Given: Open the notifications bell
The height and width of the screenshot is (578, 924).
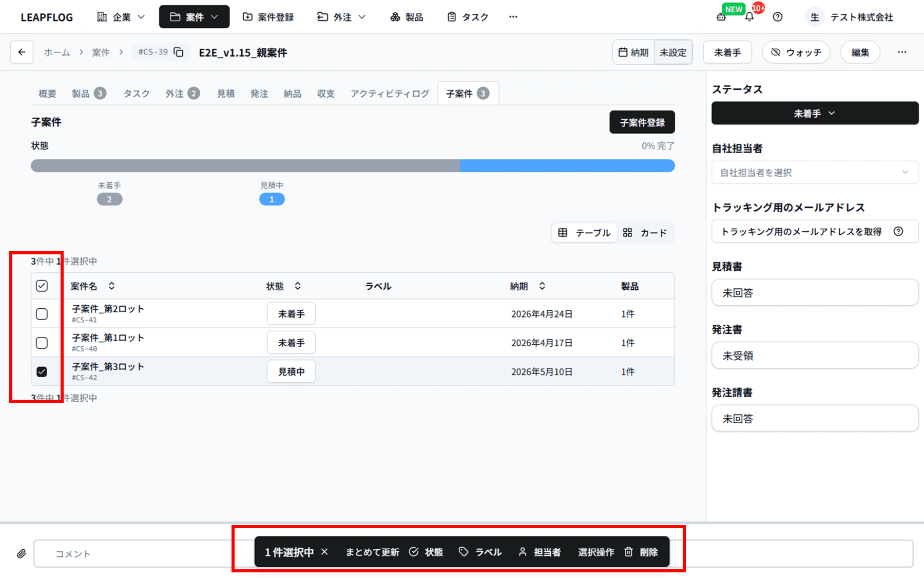Looking at the screenshot, I should click(749, 17).
